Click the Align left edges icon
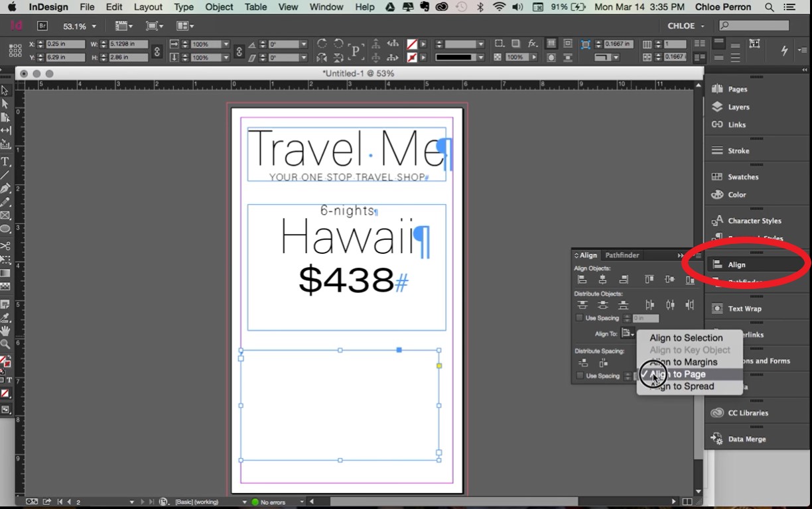812x509 pixels. (x=582, y=278)
